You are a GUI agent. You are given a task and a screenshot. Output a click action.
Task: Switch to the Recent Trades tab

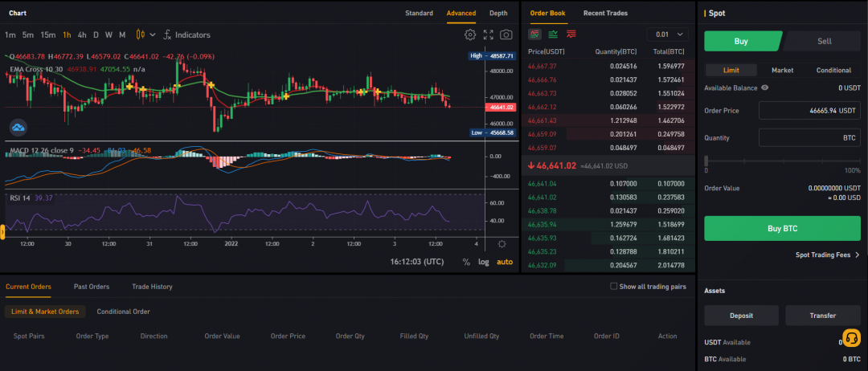[605, 13]
